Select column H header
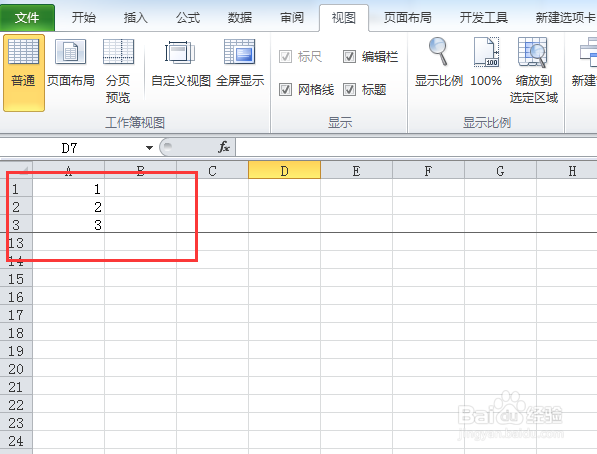597x454 pixels. click(x=567, y=170)
